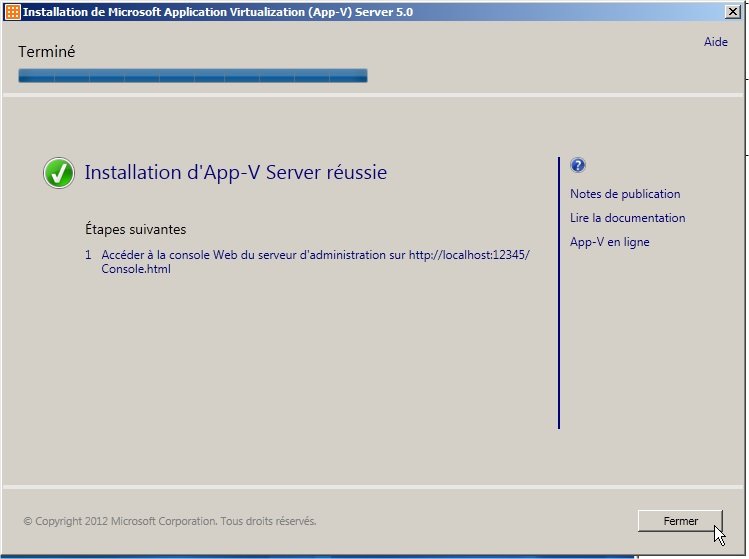Click the green success checkmark icon
Viewport: 749px width, 559px height.
coord(59,173)
